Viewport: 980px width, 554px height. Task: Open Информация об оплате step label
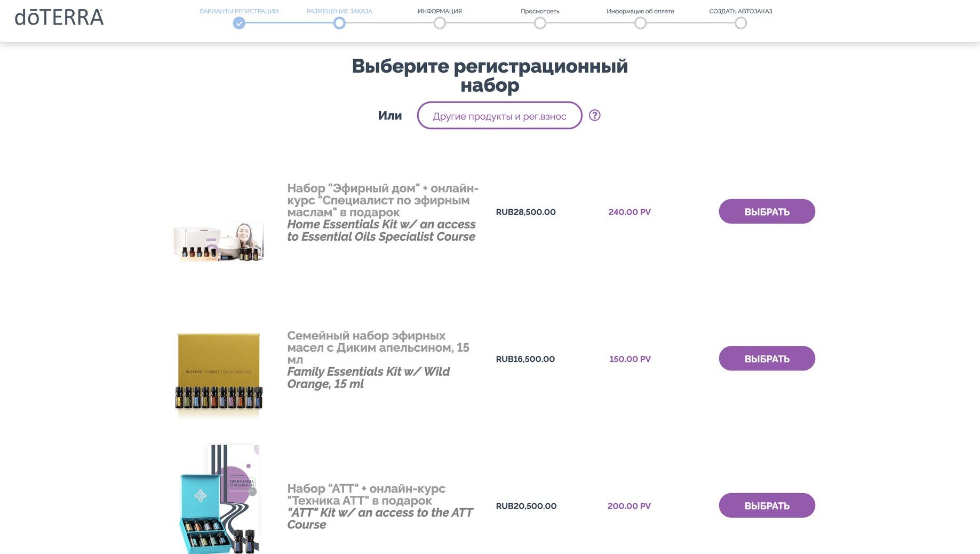640,11
